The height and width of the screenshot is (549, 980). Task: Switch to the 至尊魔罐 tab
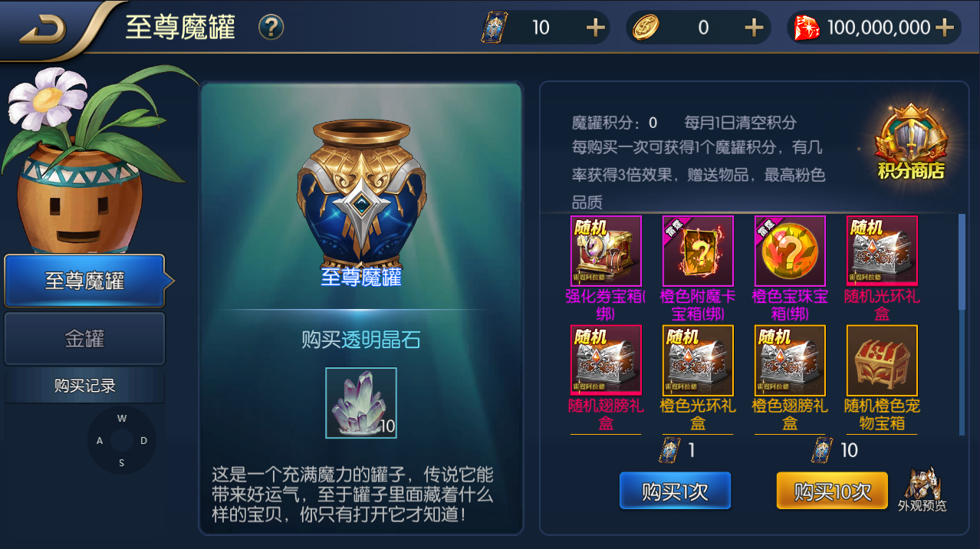click(x=85, y=281)
